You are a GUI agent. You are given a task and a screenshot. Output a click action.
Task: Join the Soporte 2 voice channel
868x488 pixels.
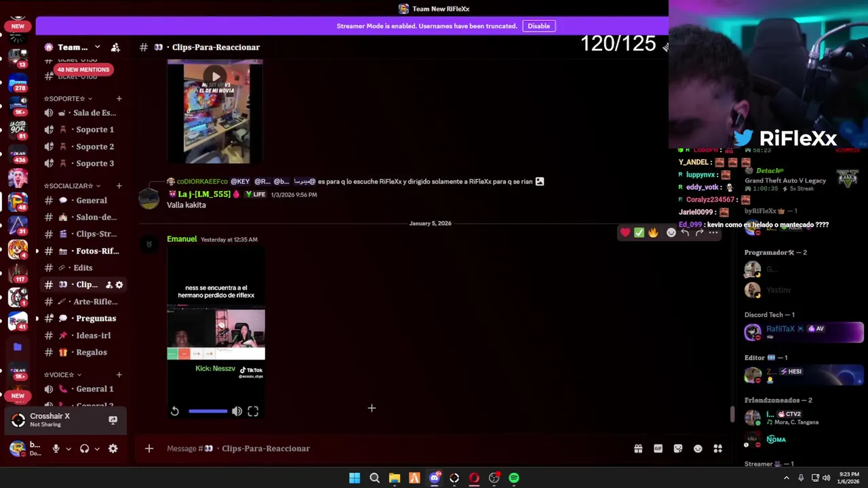pos(84,146)
